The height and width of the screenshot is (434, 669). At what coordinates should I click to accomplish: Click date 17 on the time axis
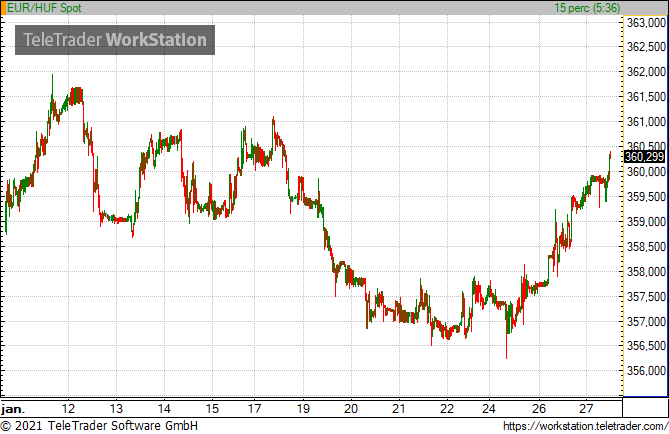click(255, 409)
